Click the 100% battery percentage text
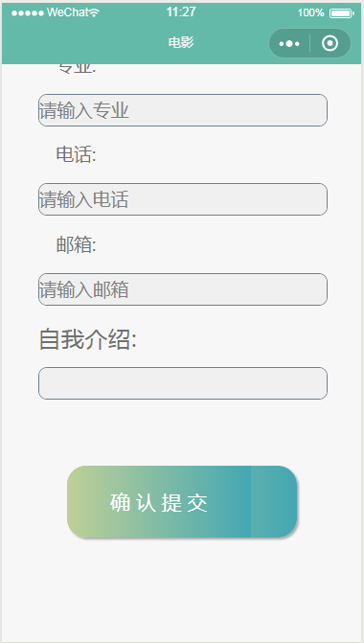Image resolution: width=364 pixels, height=643 pixels. 310,13
